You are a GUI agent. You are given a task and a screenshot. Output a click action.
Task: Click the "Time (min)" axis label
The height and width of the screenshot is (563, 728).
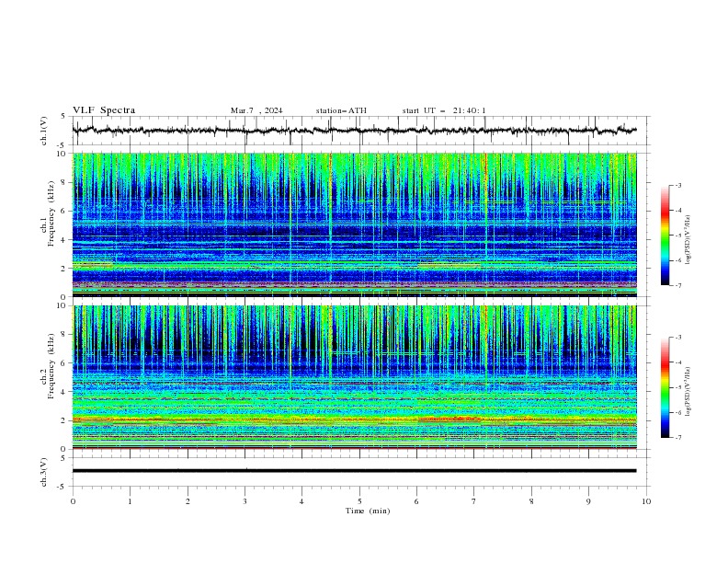(x=368, y=511)
